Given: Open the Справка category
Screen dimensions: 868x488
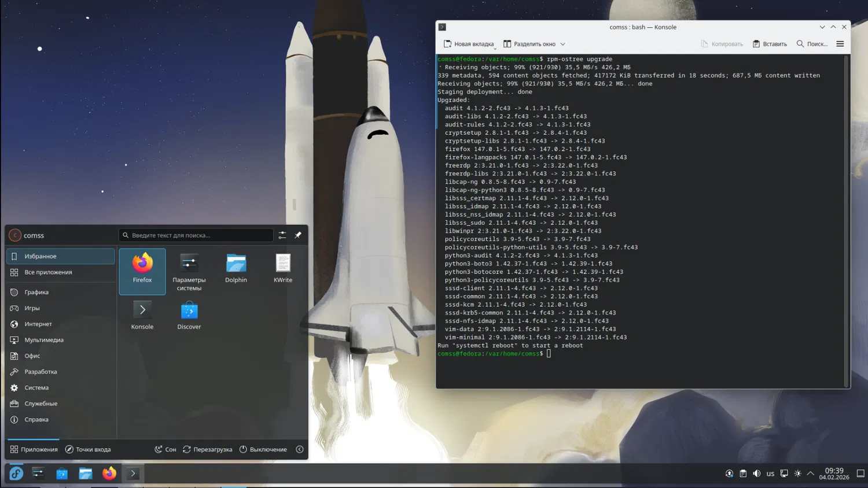Looking at the screenshot, I should tap(61, 420).
